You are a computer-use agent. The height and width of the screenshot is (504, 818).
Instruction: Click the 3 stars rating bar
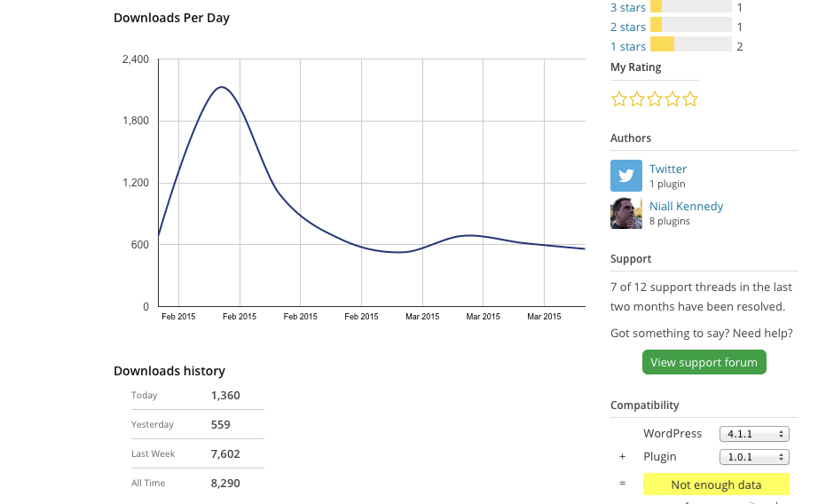[691, 6]
